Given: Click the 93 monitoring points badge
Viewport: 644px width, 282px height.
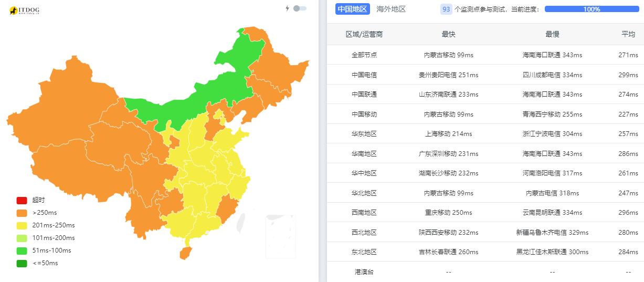Looking at the screenshot, I should click(446, 9).
